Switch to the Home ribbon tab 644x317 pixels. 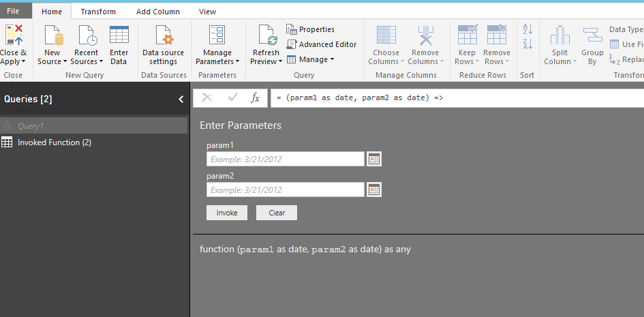52,12
